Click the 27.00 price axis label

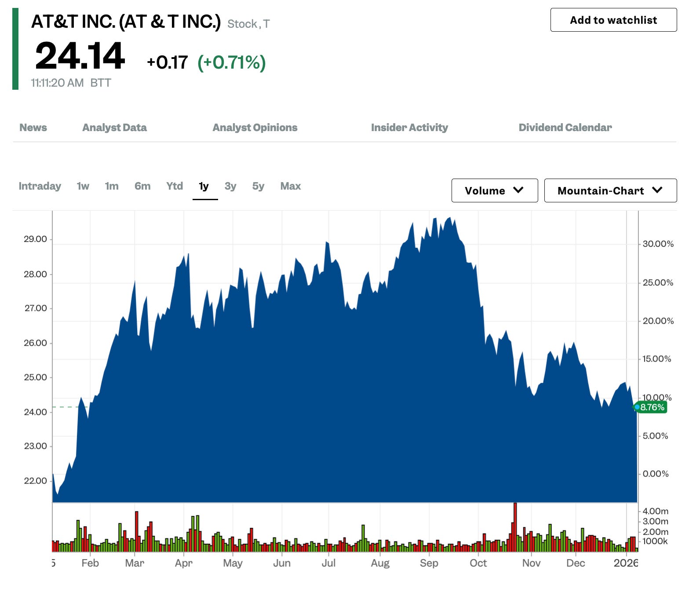35,308
